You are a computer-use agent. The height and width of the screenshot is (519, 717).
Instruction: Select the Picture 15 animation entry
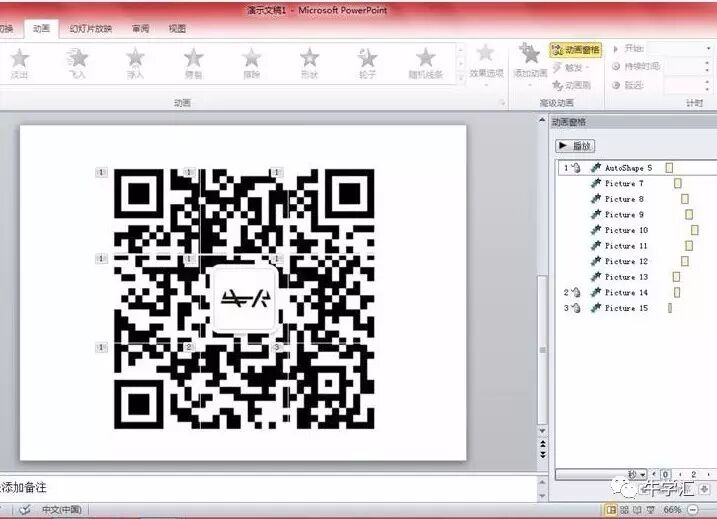tap(637, 308)
